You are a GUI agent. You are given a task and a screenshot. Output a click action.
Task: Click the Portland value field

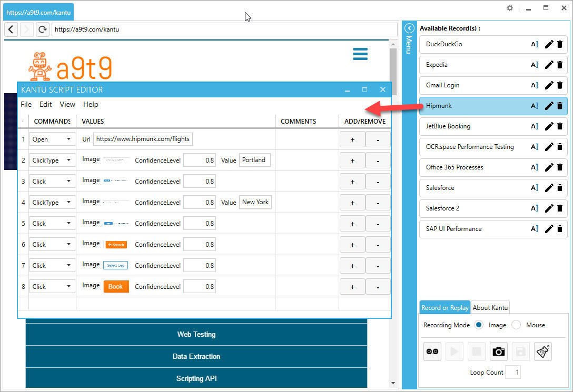[x=255, y=160]
